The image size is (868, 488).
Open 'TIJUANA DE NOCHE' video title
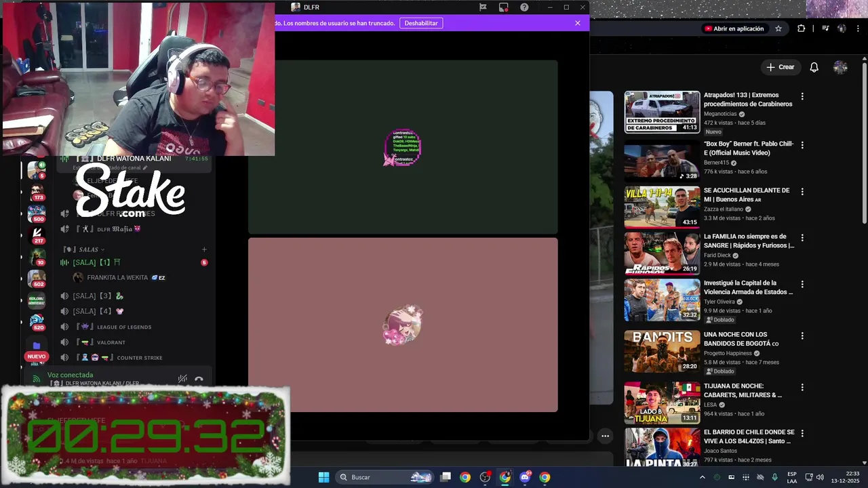coord(743,390)
